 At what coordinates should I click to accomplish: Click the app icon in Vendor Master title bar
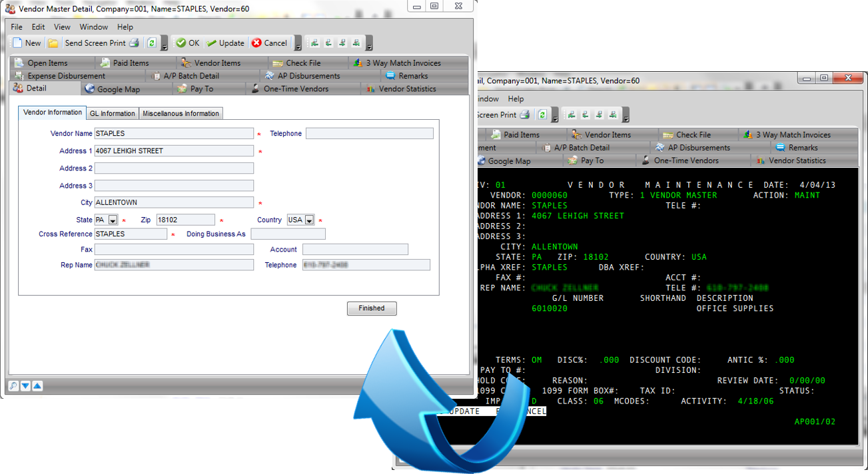[x=10, y=8]
